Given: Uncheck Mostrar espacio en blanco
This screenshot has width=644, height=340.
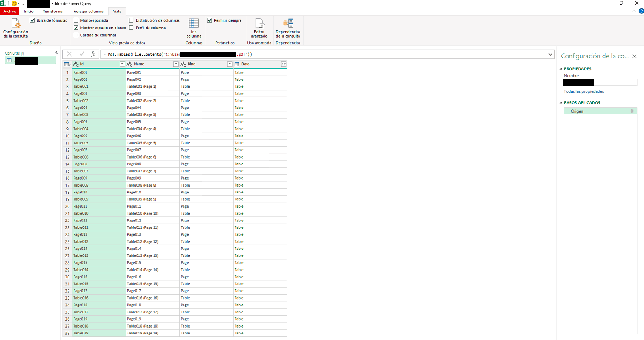Looking at the screenshot, I should coord(76,27).
